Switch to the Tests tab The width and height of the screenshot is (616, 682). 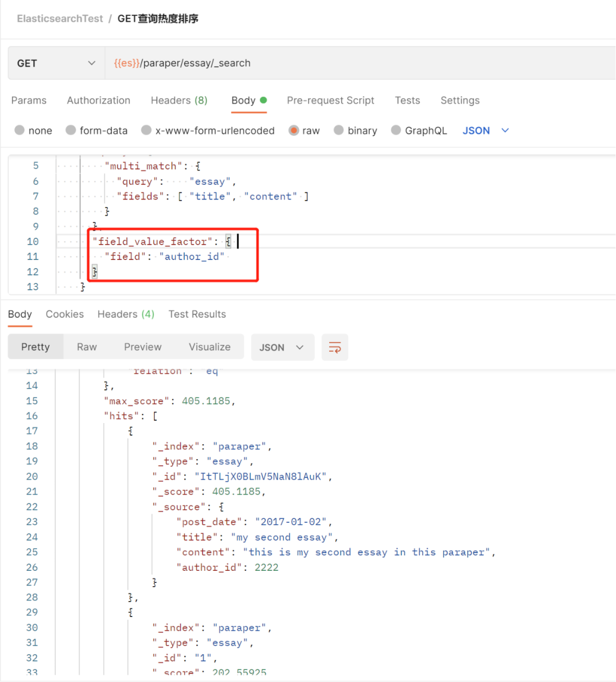(408, 100)
